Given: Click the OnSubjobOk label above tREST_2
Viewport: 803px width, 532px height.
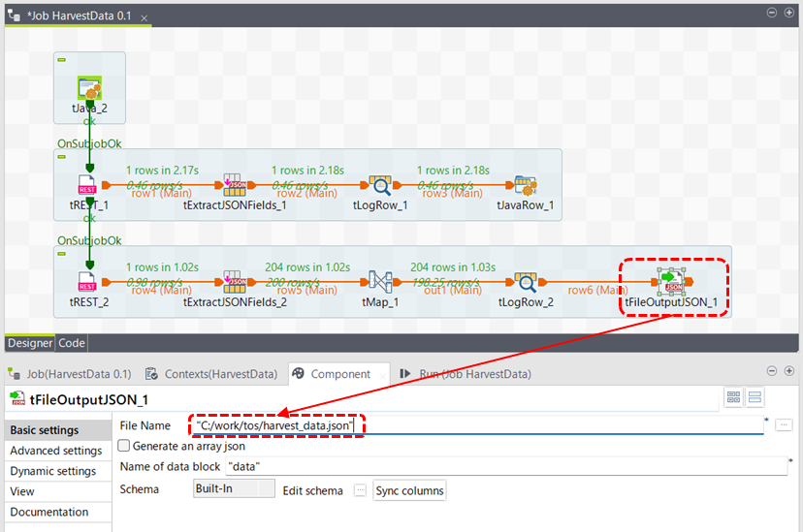Looking at the screenshot, I should pos(89,240).
